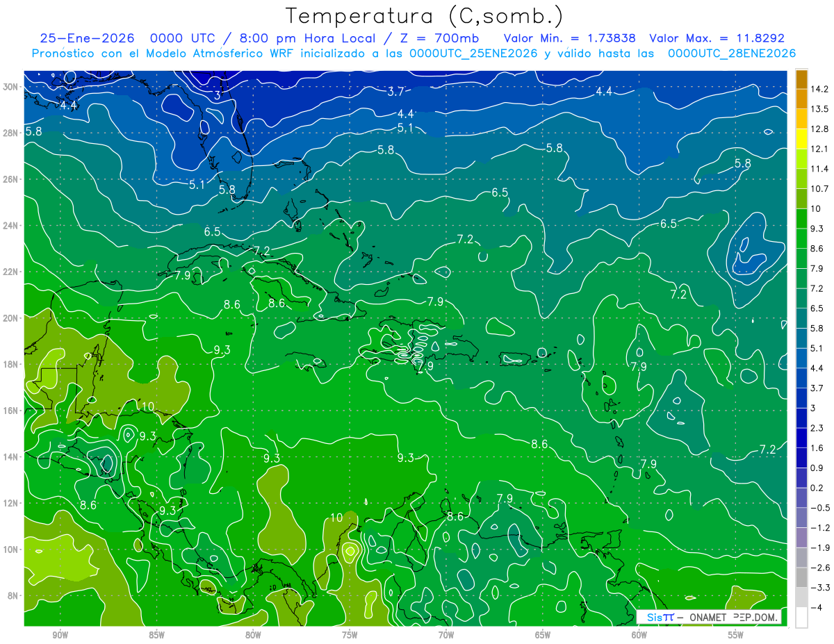
Task: Click colorbar label "-1.9"
Action: coord(819,547)
